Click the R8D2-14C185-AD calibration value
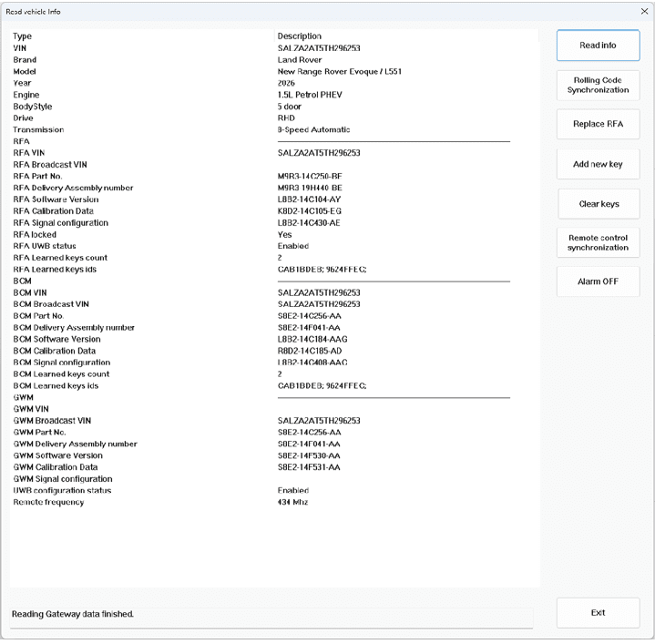Screen dimensions: 655x644 [x=310, y=351]
